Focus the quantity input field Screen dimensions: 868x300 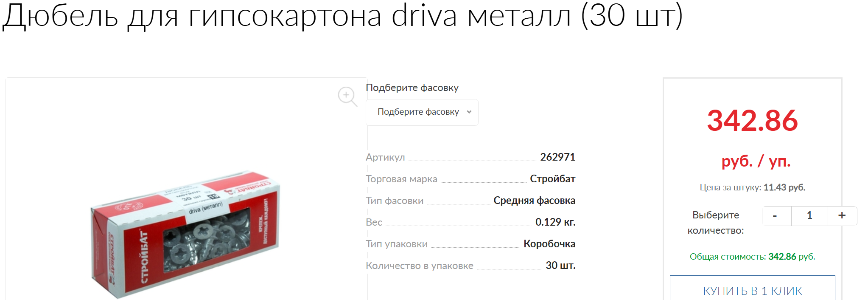coord(809,216)
